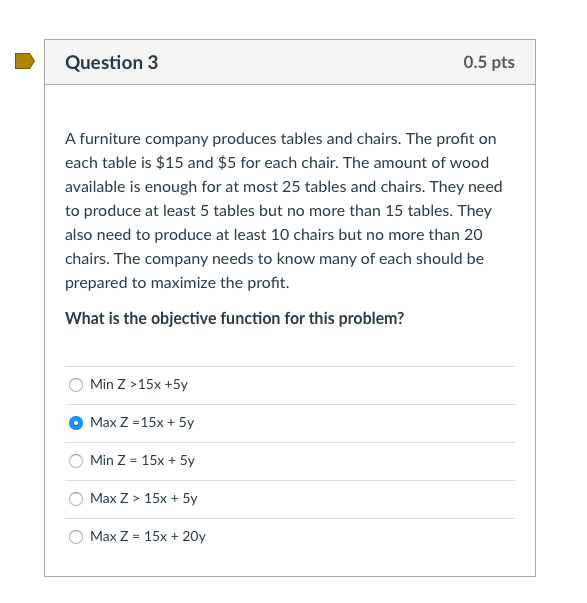This screenshot has width=587, height=603.
Task: Click the phrase "each table is $15"
Action: coord(124,163)
